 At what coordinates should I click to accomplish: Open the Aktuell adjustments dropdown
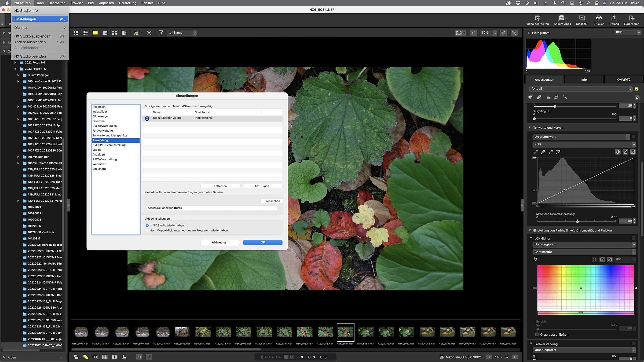point(581,89)
